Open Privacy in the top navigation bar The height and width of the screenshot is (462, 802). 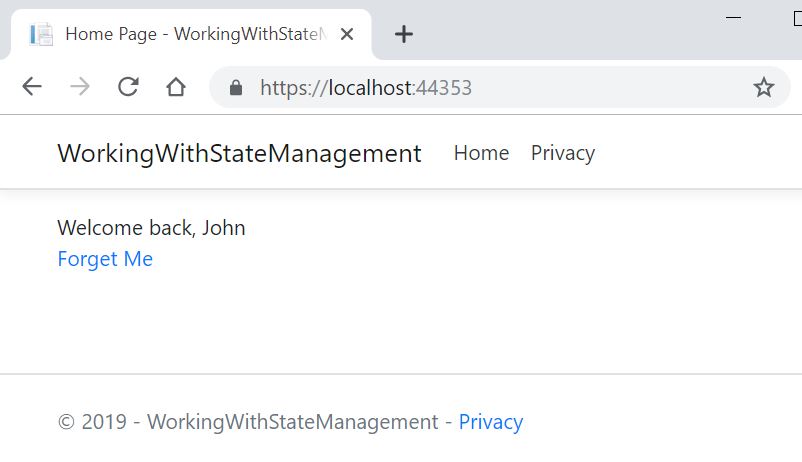(x=562, y=153)
